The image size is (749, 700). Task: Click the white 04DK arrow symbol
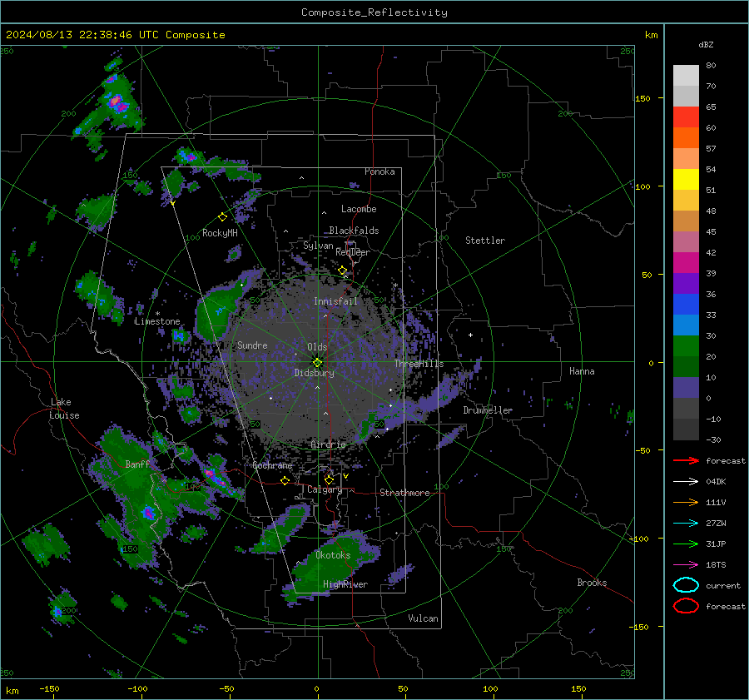coord(686,481)
